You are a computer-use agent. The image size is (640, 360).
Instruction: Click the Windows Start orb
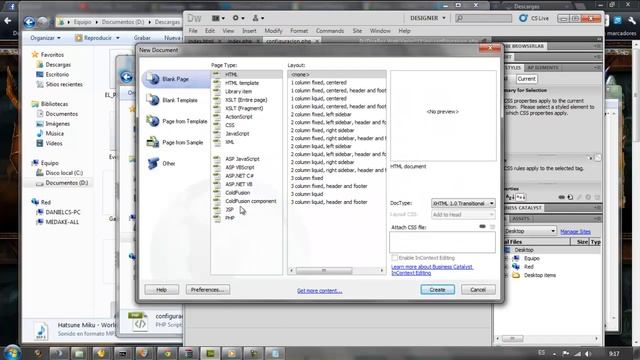coord(12,352)
